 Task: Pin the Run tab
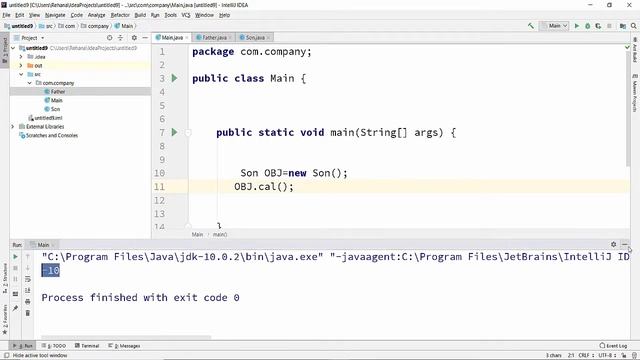pyautogui.click(x=16, y=308)
